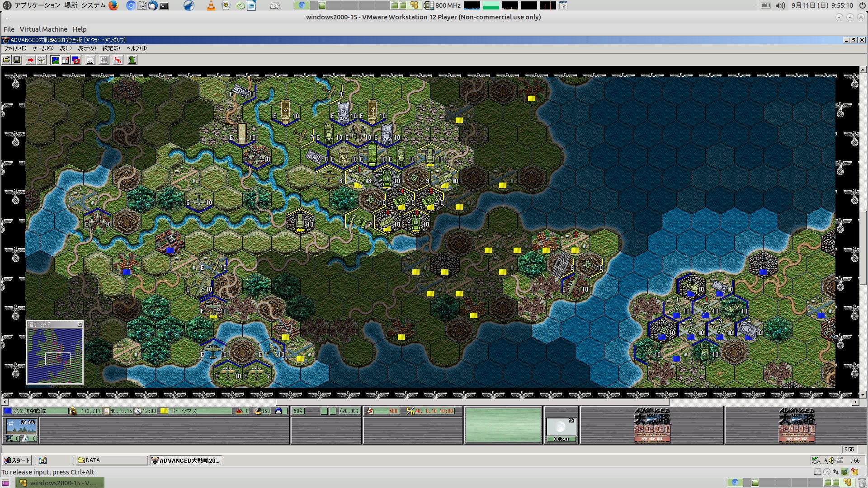The width and height of the screenshot is (868, 488).
Task: Click the red arrow next-unit toolbar icon
Action: point(30,60)
